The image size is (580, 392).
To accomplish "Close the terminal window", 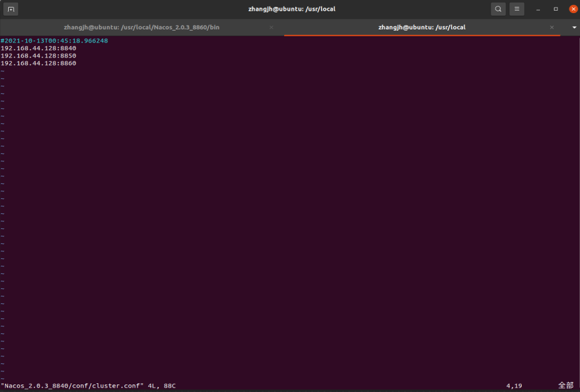I will click(573, 9).
